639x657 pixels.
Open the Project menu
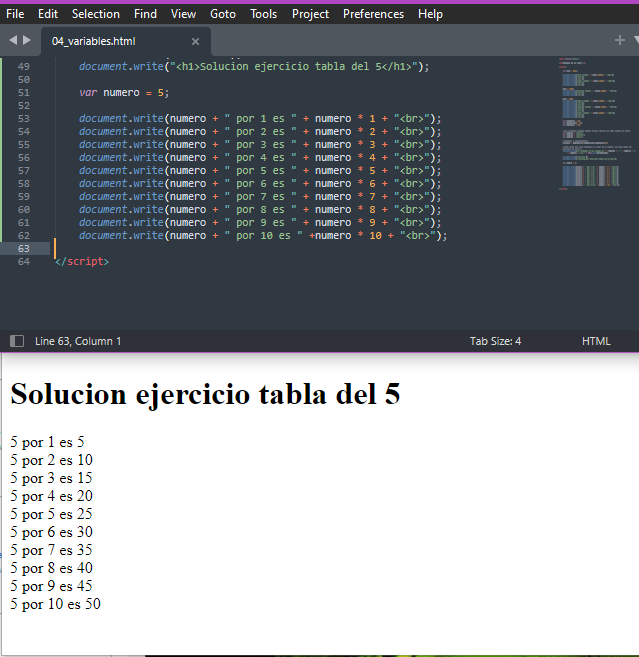tap(310, 14)
